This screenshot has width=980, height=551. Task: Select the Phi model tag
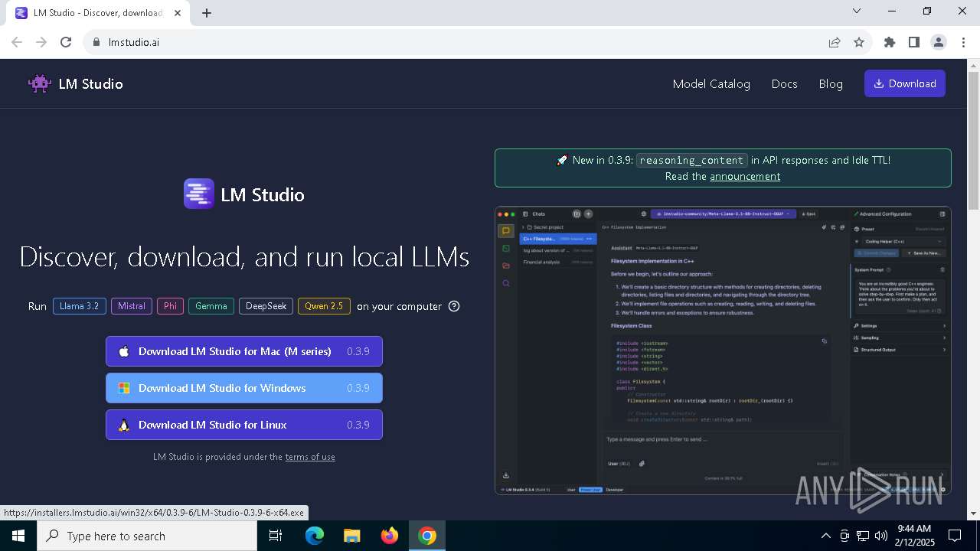(x=170, y=306)
